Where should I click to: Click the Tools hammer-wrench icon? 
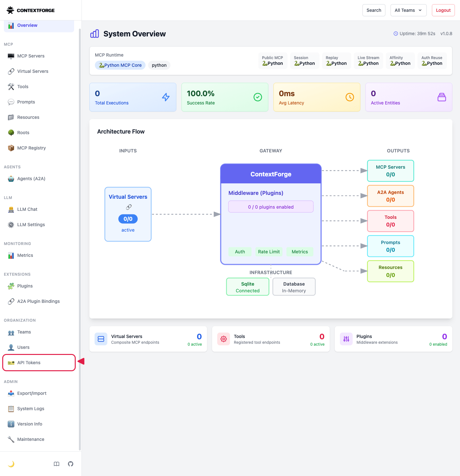11,87
